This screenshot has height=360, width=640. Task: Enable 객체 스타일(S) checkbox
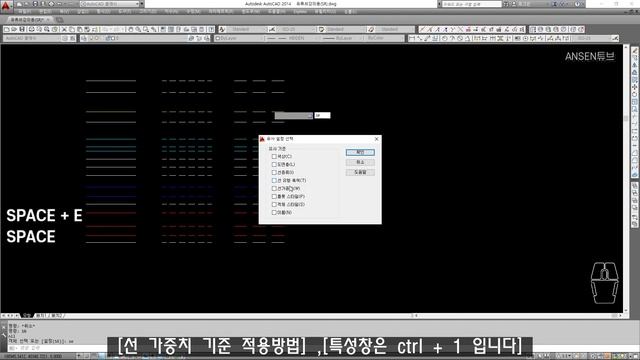click(x=274, y=204)
